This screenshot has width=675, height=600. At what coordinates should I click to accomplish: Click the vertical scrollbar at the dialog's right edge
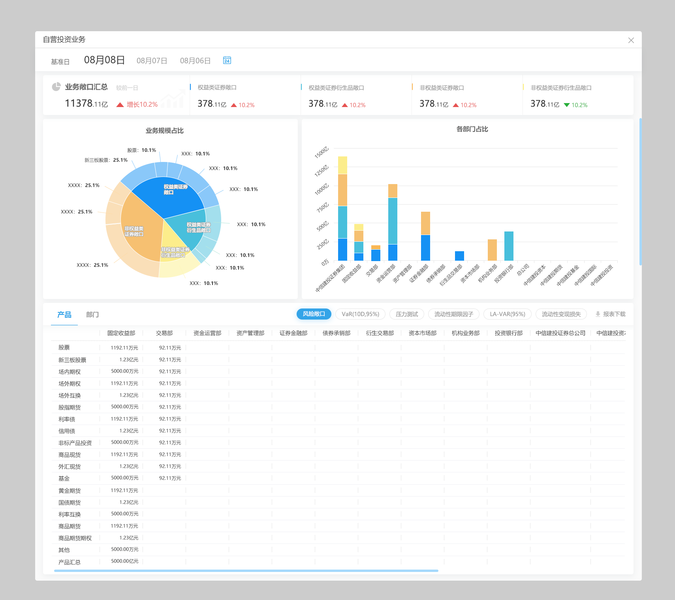pos(640,192)
